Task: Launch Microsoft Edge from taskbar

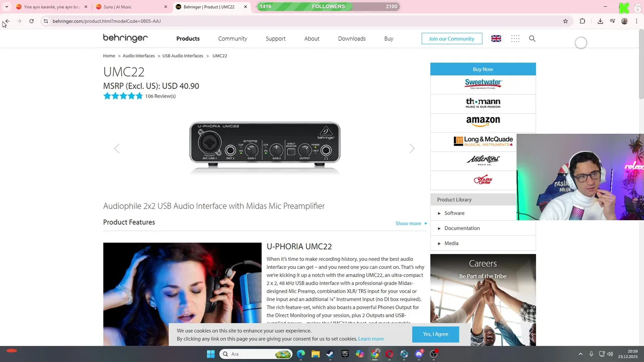Action: coord(301,354)
